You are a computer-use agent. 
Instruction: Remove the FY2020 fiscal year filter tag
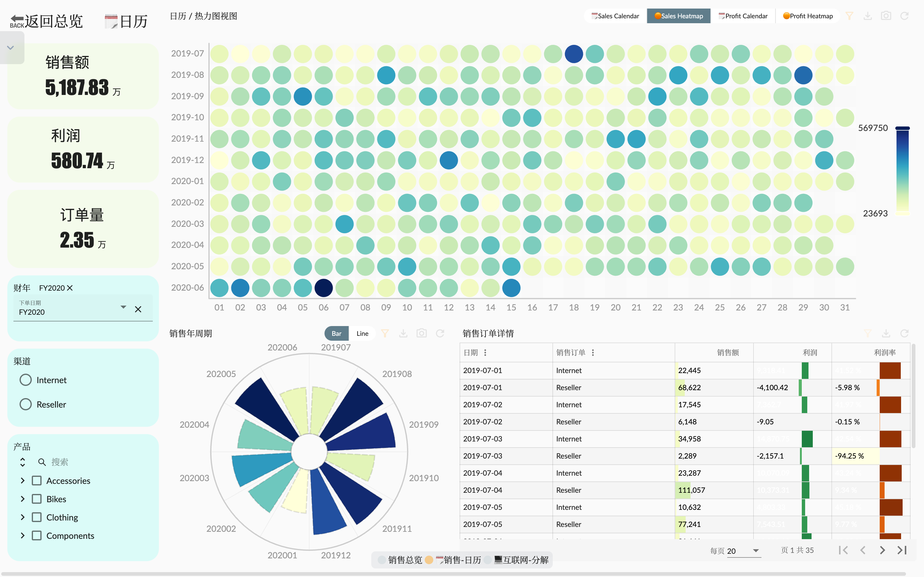point(70,288)
